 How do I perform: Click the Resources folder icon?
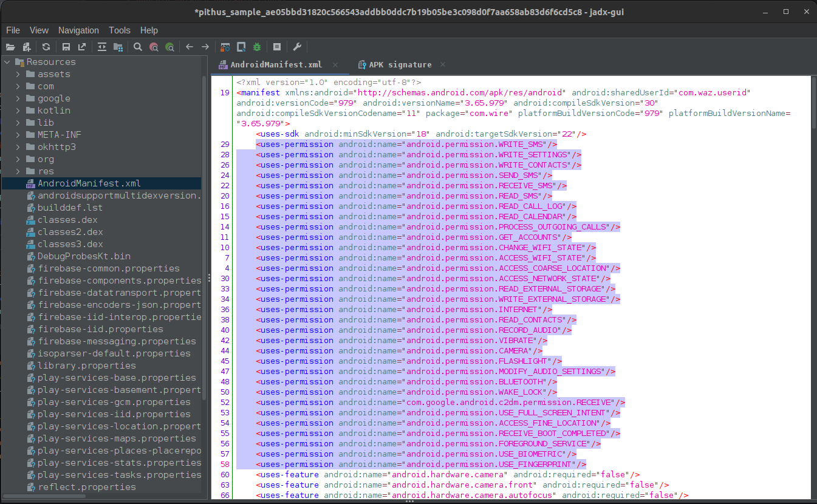click(x=19, y=62)
